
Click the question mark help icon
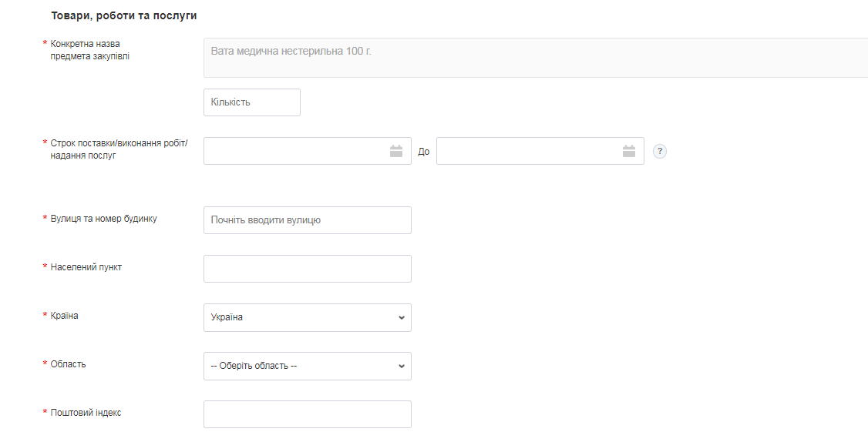coord(659,152)
